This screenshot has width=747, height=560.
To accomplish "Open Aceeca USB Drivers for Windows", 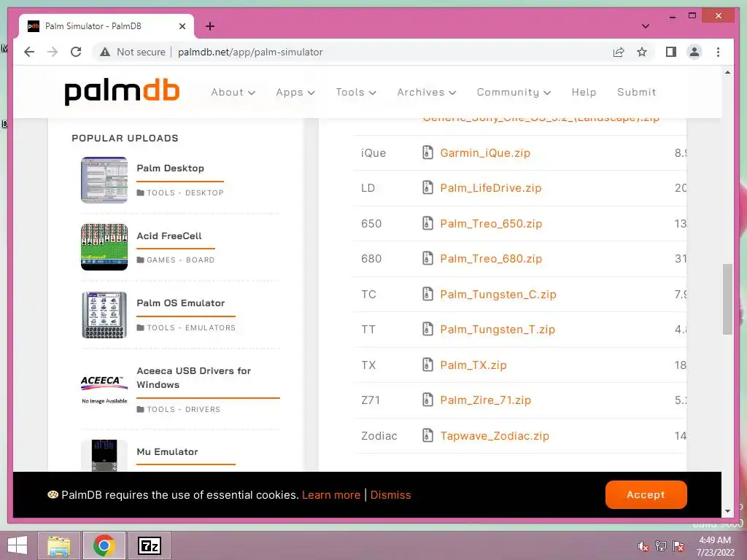I will tap(193, 378).
